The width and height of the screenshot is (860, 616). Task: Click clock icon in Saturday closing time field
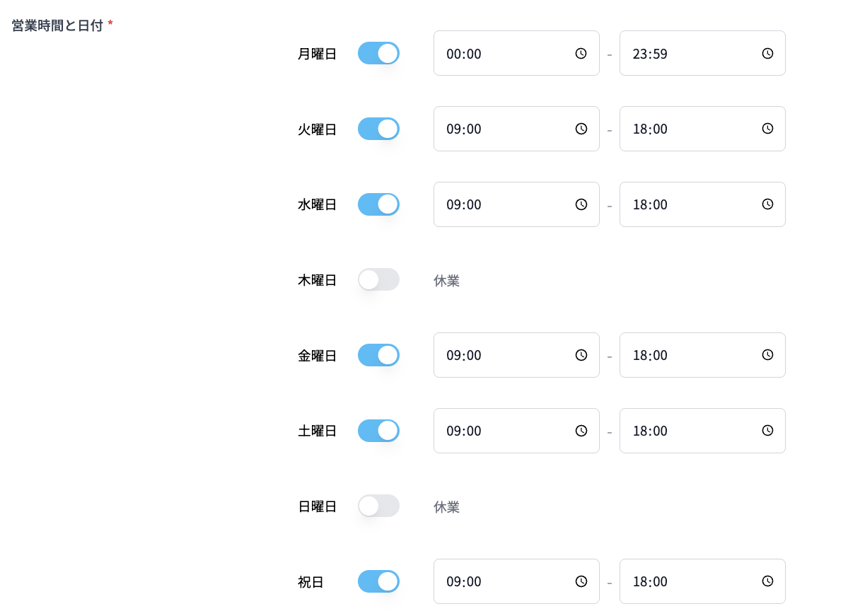click(x=767, y=431)
